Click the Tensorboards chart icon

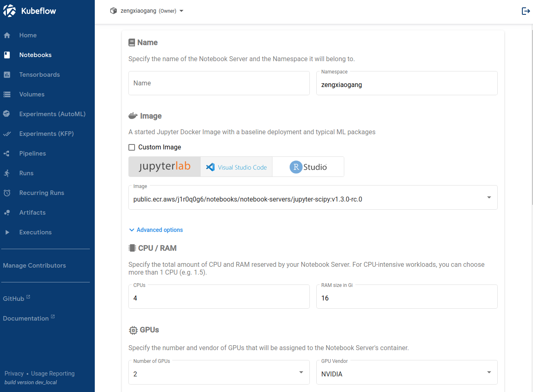[7, 75]
